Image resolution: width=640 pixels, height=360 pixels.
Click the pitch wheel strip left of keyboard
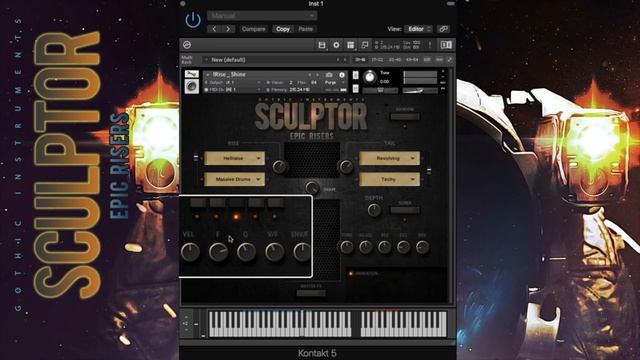click(196, 324)
